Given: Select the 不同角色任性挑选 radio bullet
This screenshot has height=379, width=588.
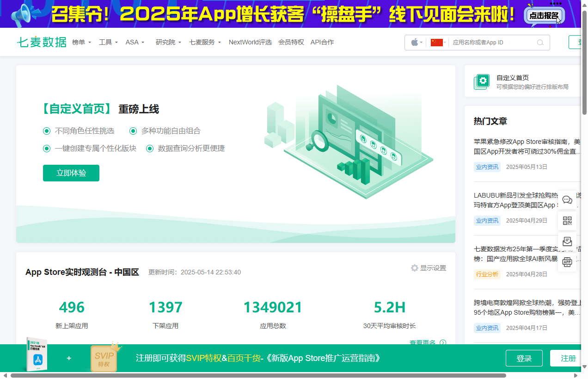Looking at the screenshot, I should click(x=47, y=131).
